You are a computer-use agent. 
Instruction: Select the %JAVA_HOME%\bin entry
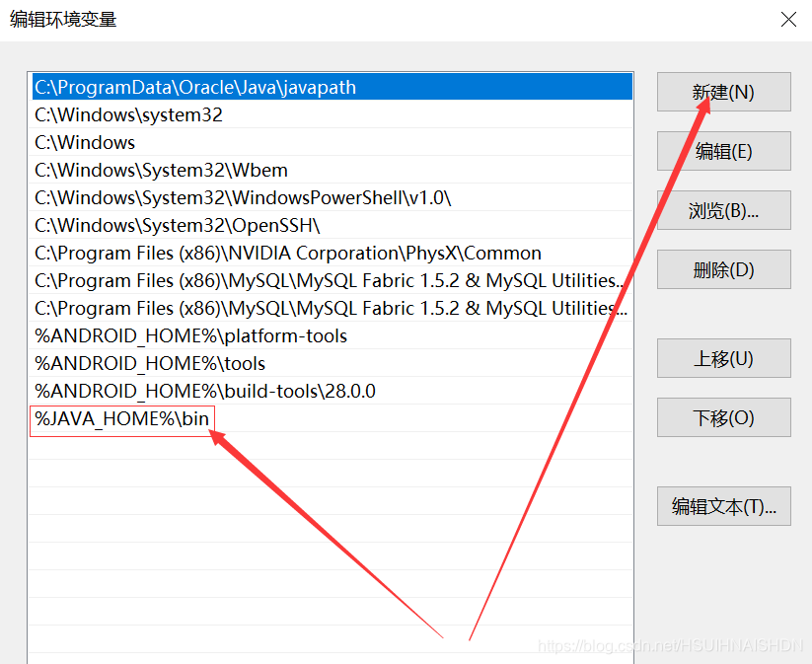point(331,418)
